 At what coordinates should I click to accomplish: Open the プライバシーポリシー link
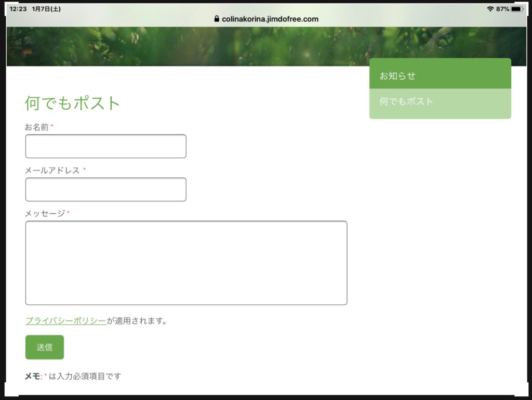coord(65,320)
